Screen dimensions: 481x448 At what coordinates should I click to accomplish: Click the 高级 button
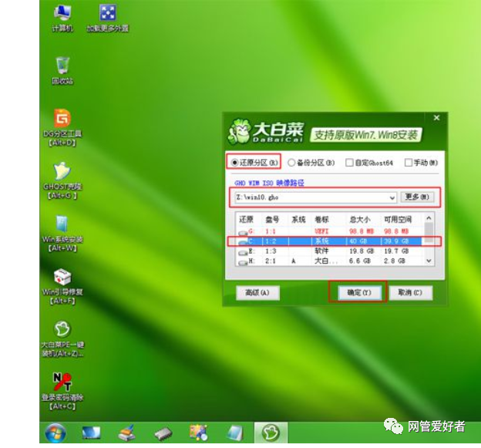tap(257, 293)
